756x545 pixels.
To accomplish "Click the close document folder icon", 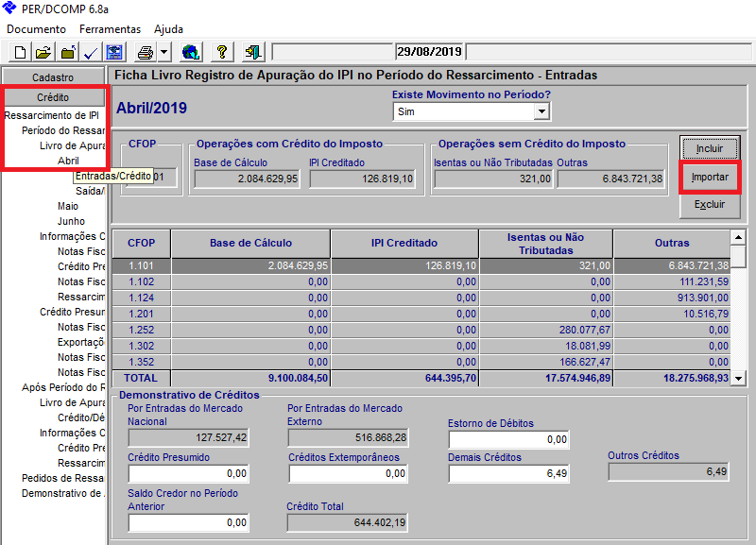I will pyautogui.click(x=68, y=52).
